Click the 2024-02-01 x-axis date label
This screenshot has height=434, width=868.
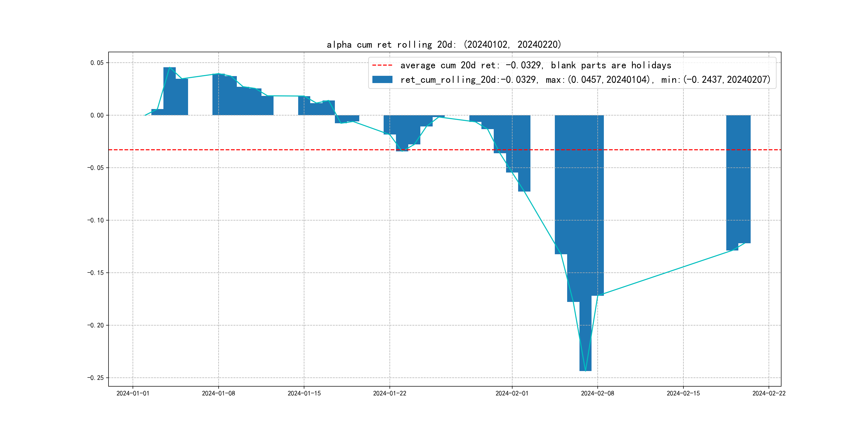point(512,393)
